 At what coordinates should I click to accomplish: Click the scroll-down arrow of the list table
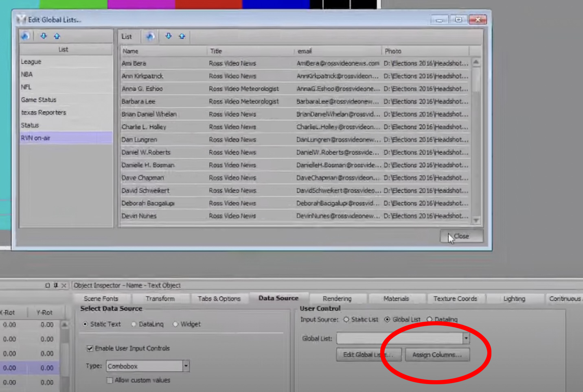[x=476, y=220]
